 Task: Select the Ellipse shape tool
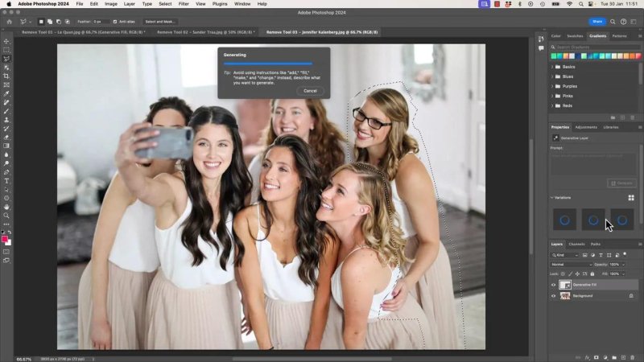[6, 198]
